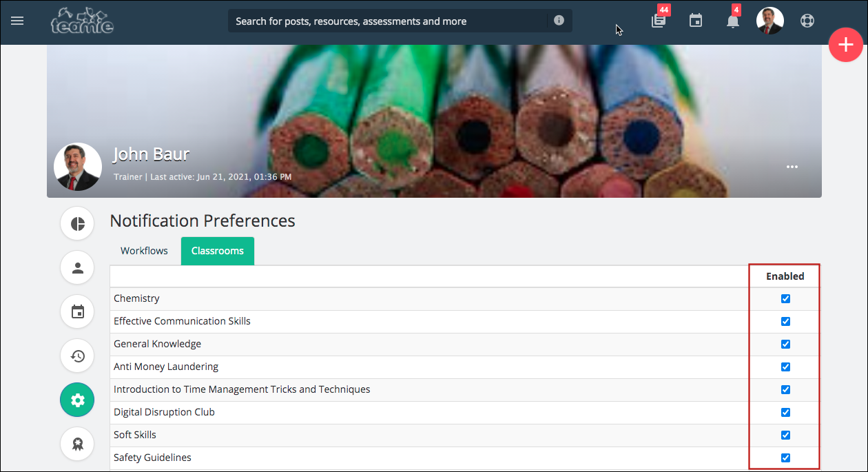This screenshot has height=472, width=868.
Task: Click General Knowledge row text
Action: pos(157,344)
